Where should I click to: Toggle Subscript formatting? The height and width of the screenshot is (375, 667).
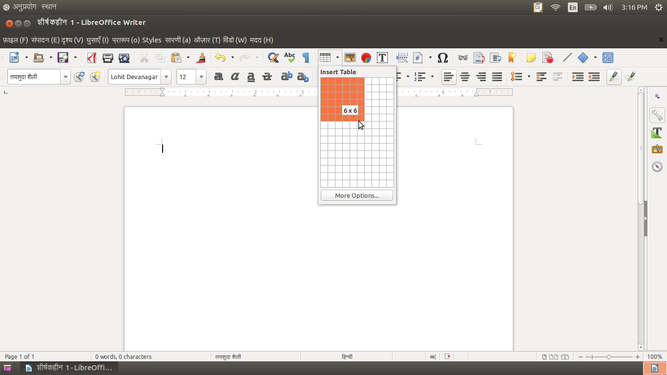pos(302,77)
